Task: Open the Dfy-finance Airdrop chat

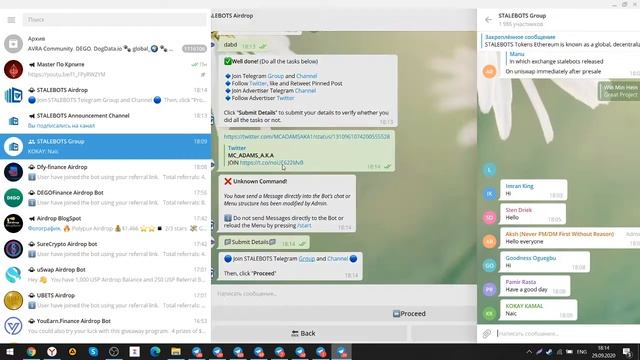Action: [105, 172]
